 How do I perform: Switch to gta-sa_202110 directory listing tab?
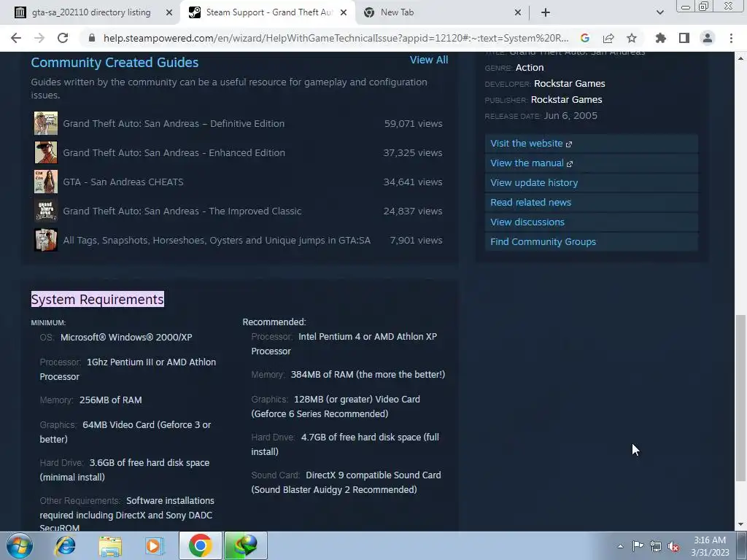(90, 12)
